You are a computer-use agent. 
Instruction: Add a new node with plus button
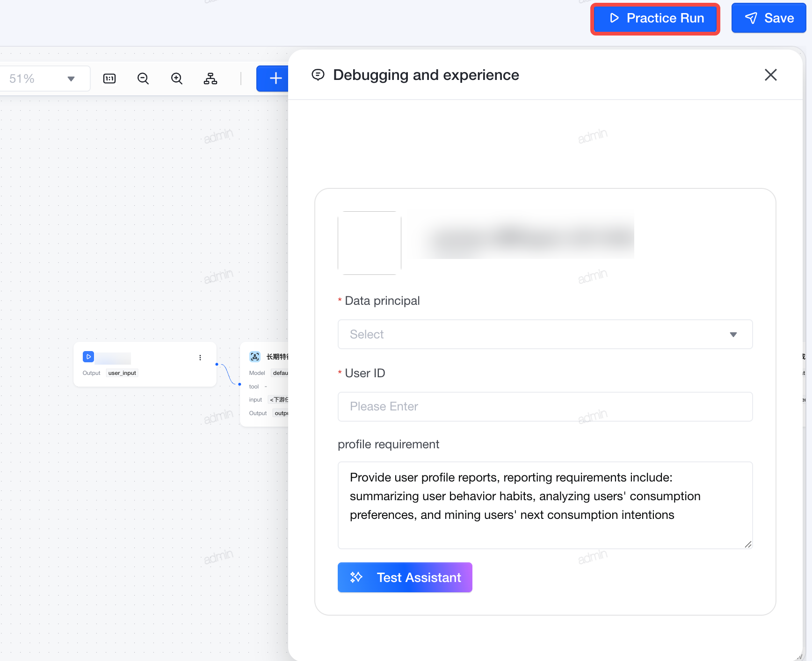274,79
